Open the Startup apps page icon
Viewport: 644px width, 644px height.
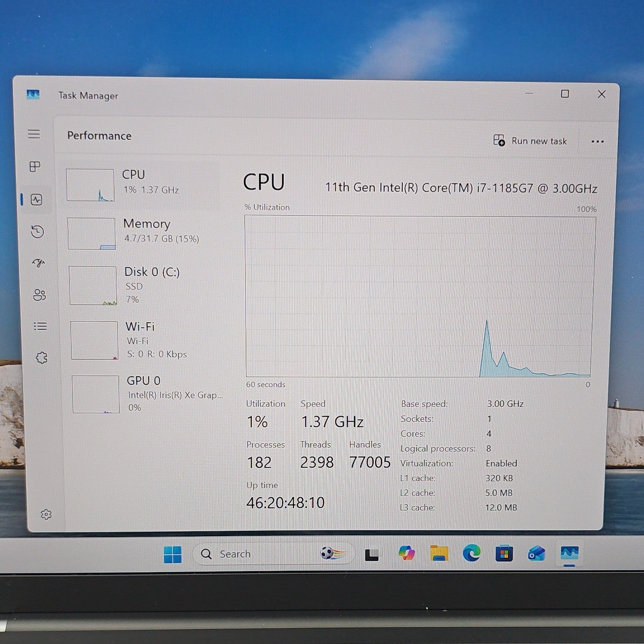click(39, 263)
